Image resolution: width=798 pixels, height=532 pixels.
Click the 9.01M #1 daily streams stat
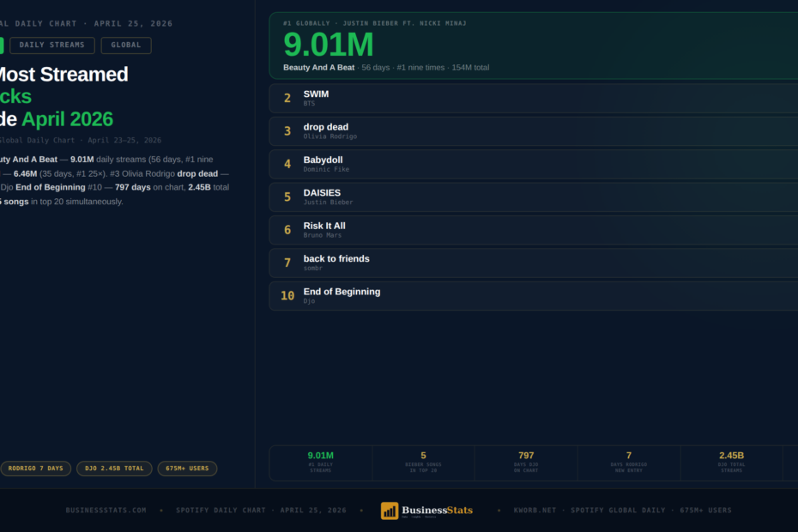[x=321, y=462]
